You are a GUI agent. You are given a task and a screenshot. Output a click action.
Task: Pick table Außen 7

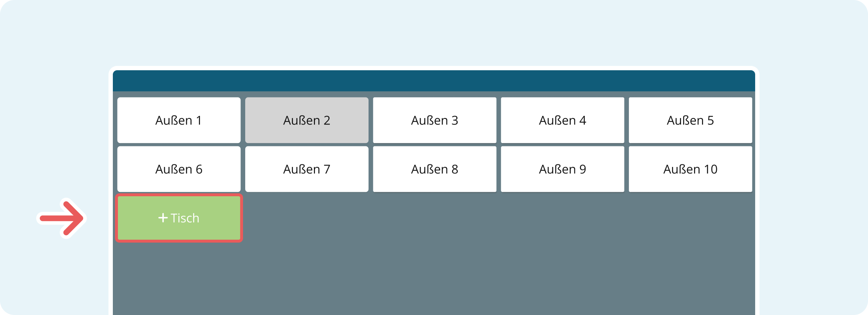click(x=307, y=169)
